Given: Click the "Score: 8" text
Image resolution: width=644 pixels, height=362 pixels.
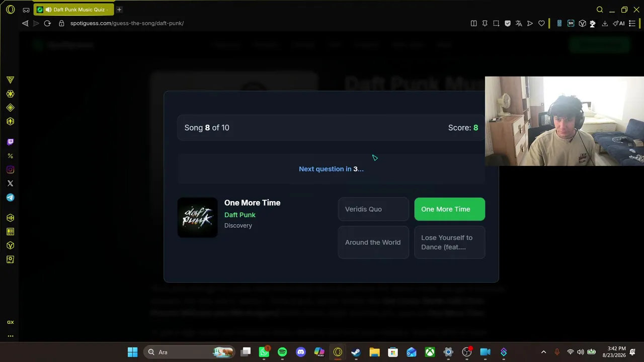Looking at the screenshot, I should (463, 128).
